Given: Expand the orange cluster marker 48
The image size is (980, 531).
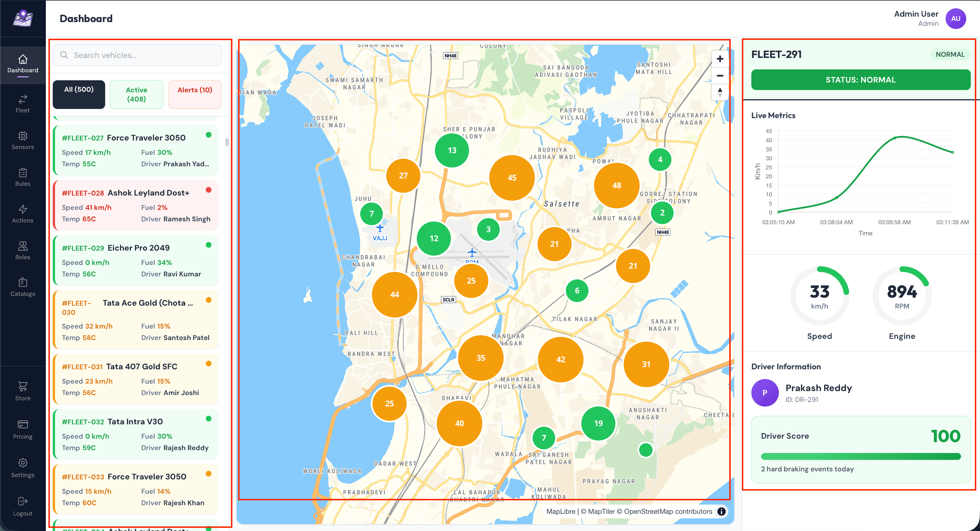Looking at the screenshot, I should pos(616,186).
